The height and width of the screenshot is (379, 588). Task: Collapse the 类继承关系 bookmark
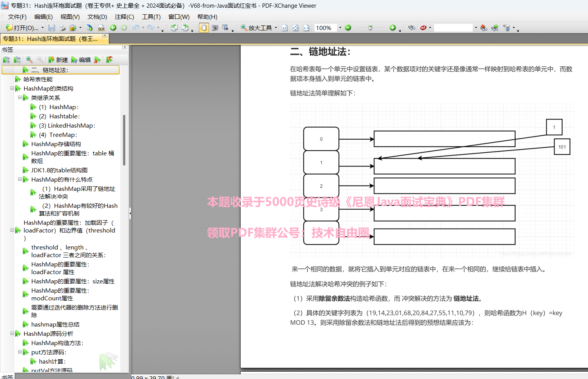click(x=20, y=98)
